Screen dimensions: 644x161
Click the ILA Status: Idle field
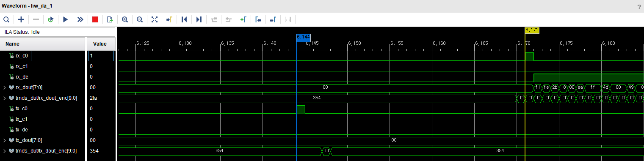58,32
